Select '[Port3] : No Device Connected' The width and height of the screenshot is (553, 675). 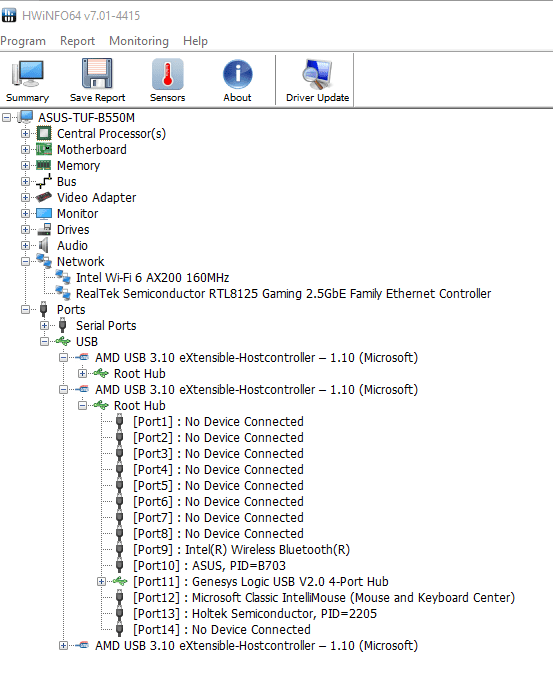(218, 453)
